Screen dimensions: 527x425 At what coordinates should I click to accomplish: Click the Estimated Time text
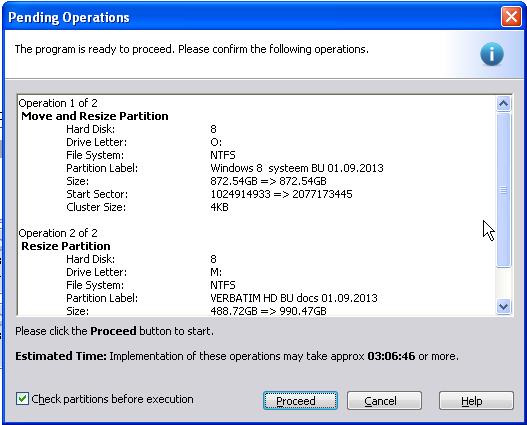click(x=237, y=356)
